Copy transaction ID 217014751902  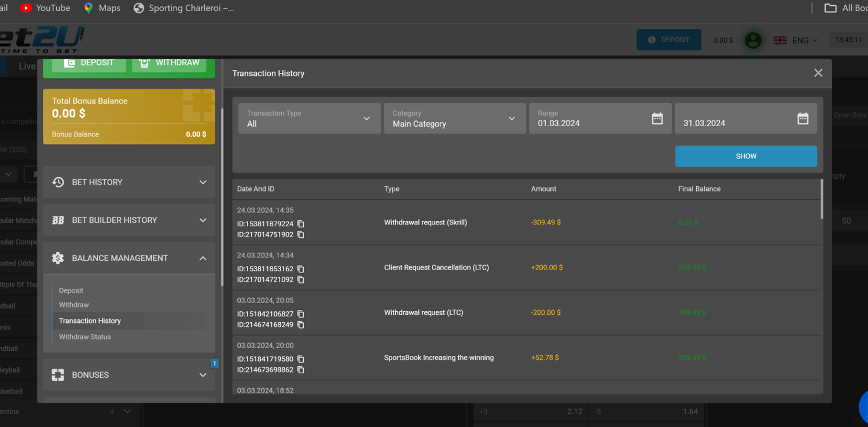pyautogui.click(x=301, y=235)
